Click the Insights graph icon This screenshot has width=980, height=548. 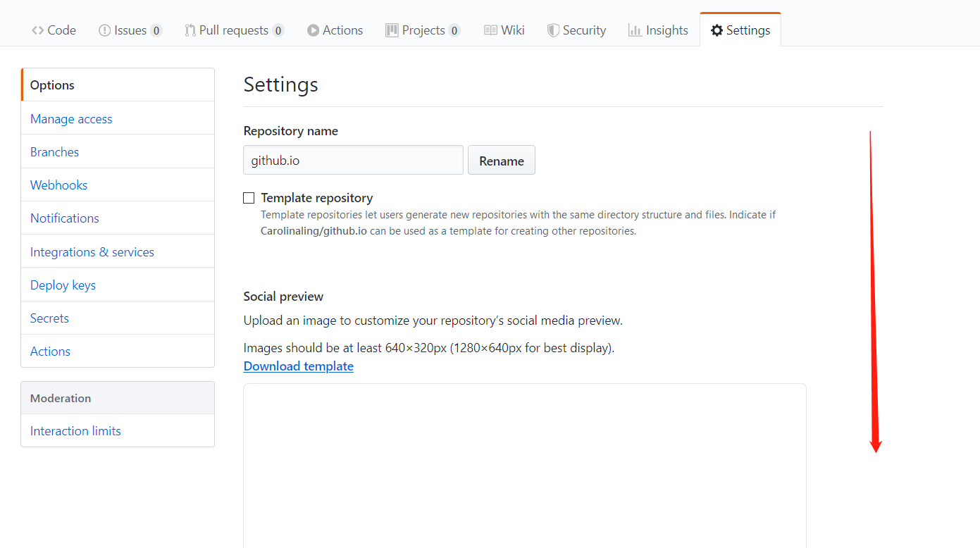(635, 30)
